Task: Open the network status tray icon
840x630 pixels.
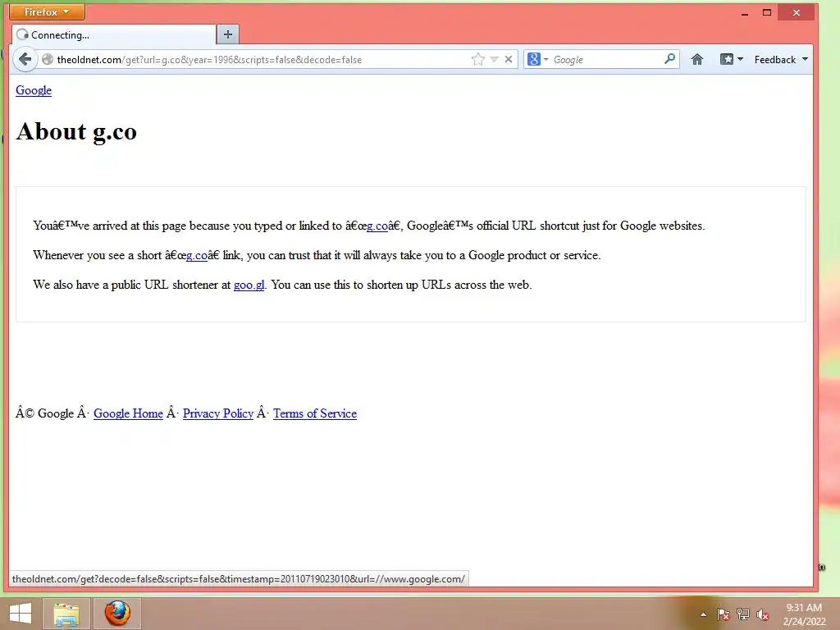Action: (743, 614)
